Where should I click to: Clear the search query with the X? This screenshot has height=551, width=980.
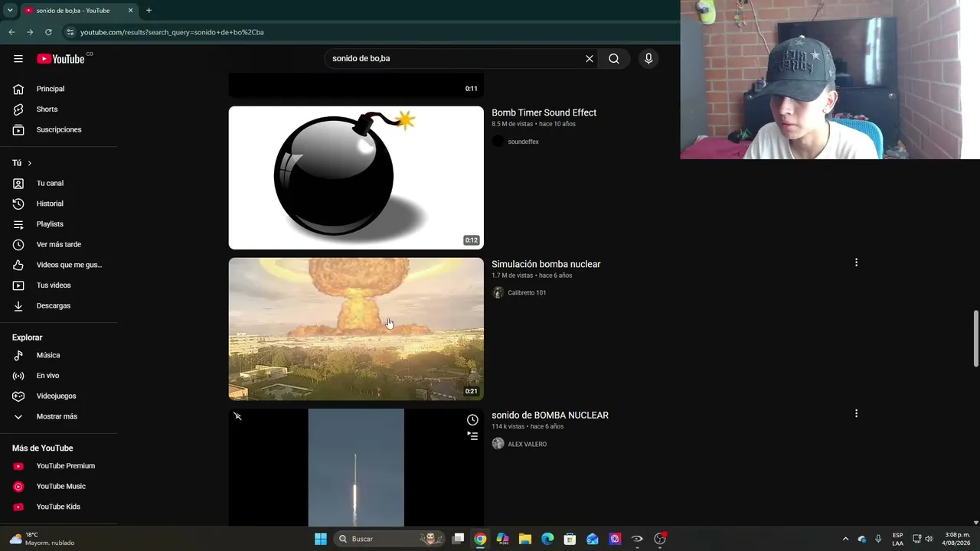pyautogui.click(x=590, y=59)
